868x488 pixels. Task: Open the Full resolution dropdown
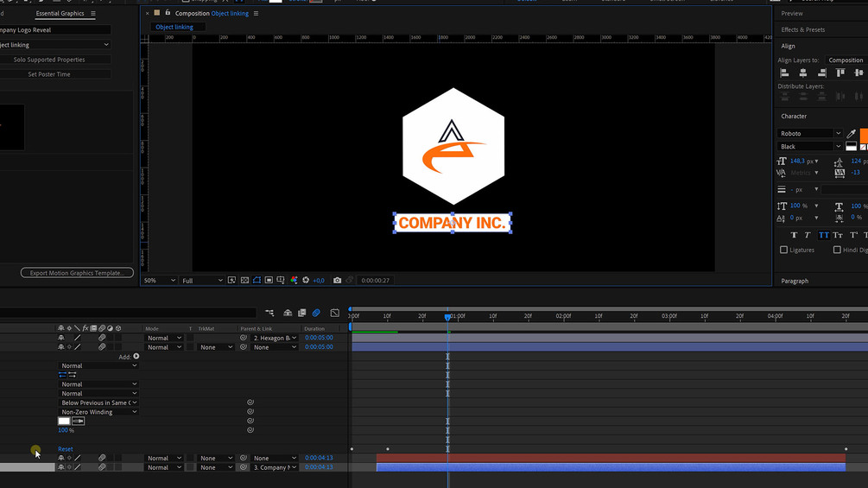click(x=202, y=281)
